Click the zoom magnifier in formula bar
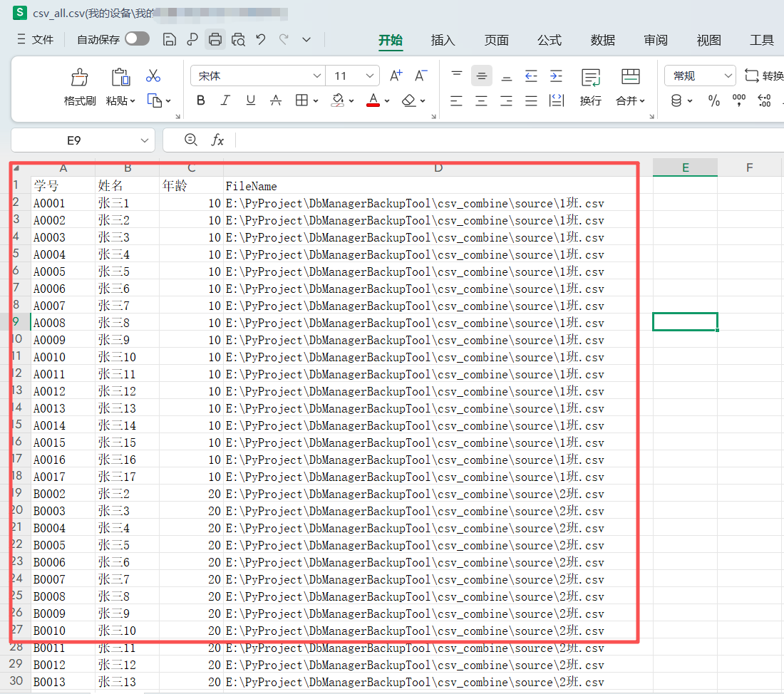Viewport: 784px width, 694px height. click(x=190, y=140)
